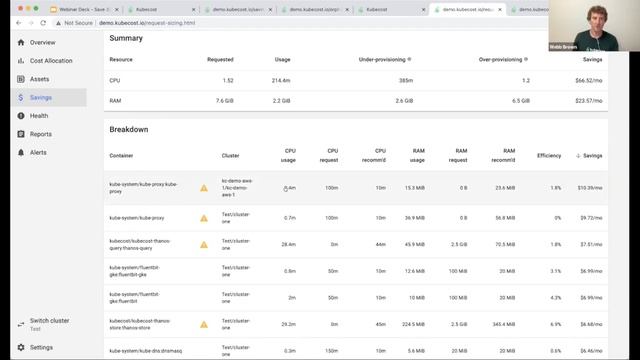Close the active demo.kubecost.io tab
The image size is (640, 360).
coord(500,9)
